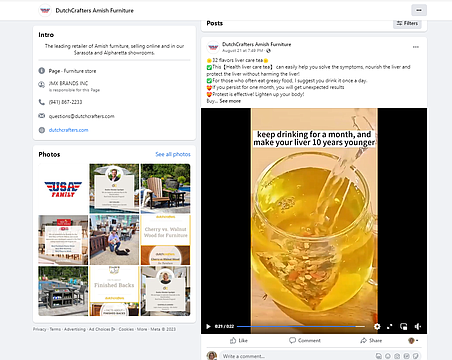
Task: Open the outdoor bar table poolside photo
Action: pyautogui.click(x=63, y=291)
